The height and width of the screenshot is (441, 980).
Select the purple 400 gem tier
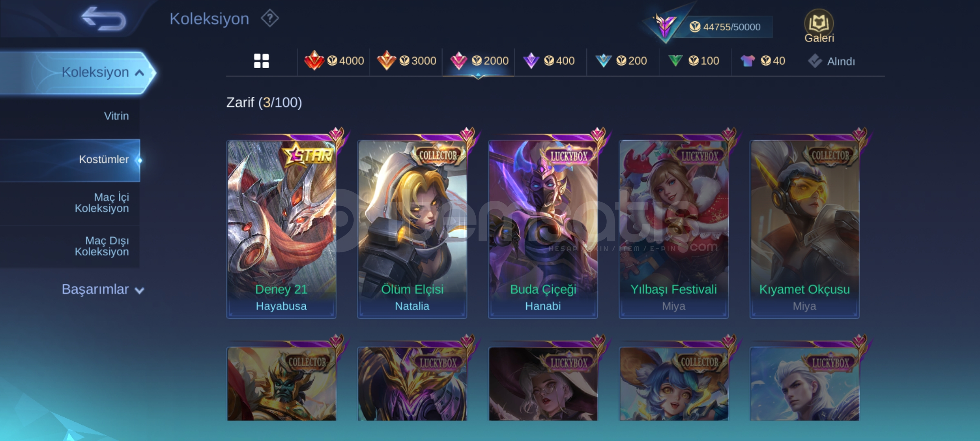pyautogui.click(x=549, y=61)
